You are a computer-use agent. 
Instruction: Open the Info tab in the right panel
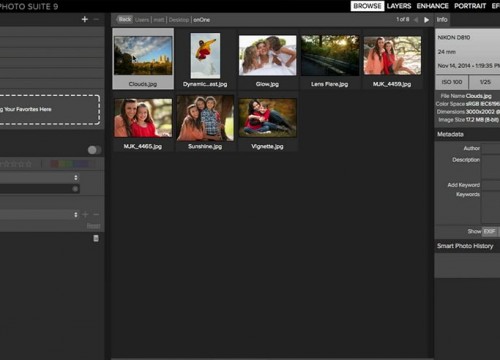point(442,20)
